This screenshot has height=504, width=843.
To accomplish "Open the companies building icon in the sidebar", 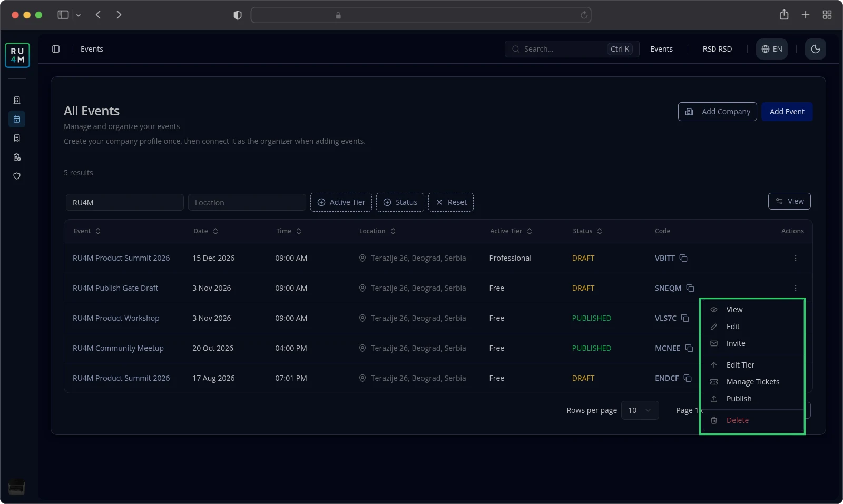I will [17, 100].
